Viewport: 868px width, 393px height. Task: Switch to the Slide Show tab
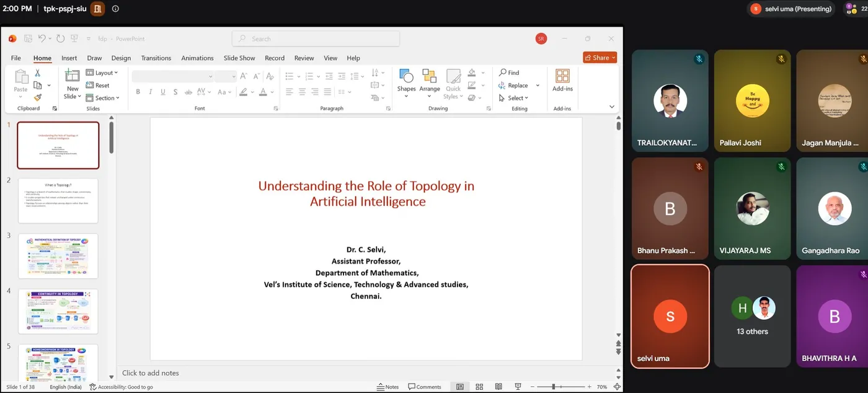tap(239, 58)
